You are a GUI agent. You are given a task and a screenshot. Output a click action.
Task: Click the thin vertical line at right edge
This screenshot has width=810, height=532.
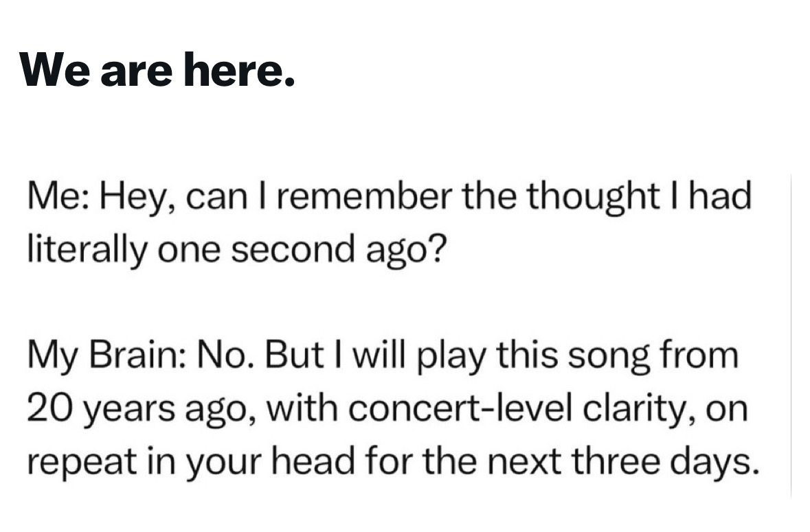coord(791,336)
